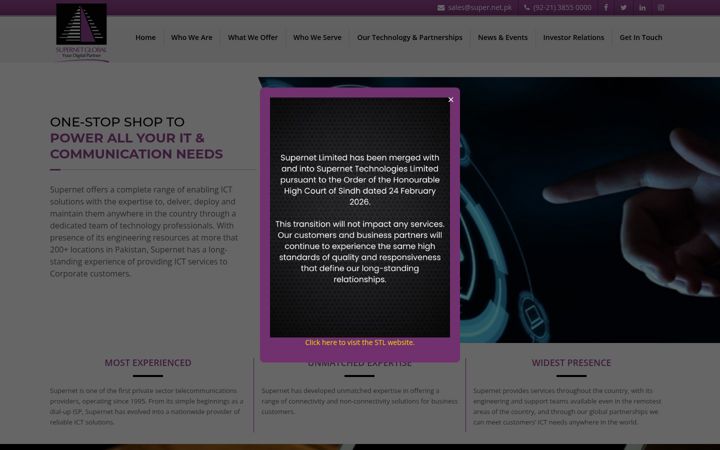Open the Instagram profile icon

[660, 8]
